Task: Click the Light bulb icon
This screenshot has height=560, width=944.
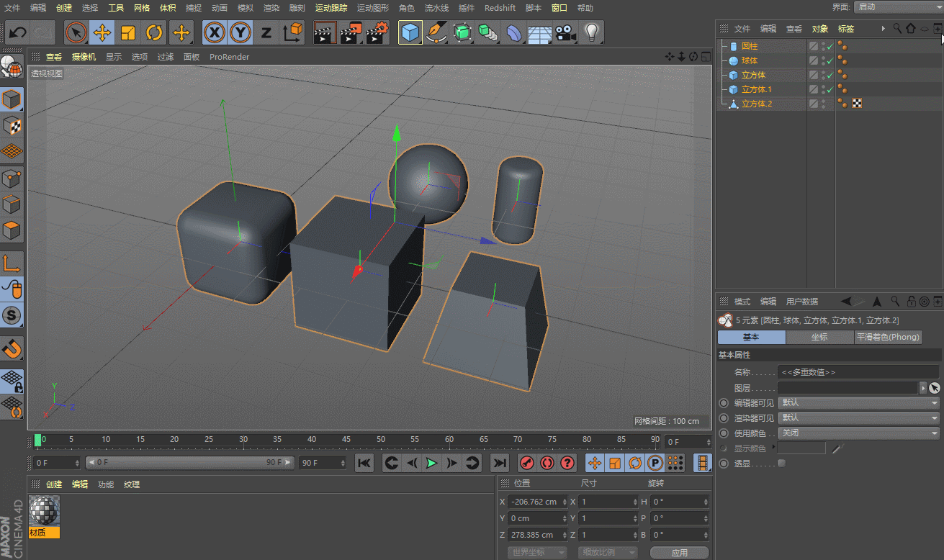Action: [x=591, y=32]
